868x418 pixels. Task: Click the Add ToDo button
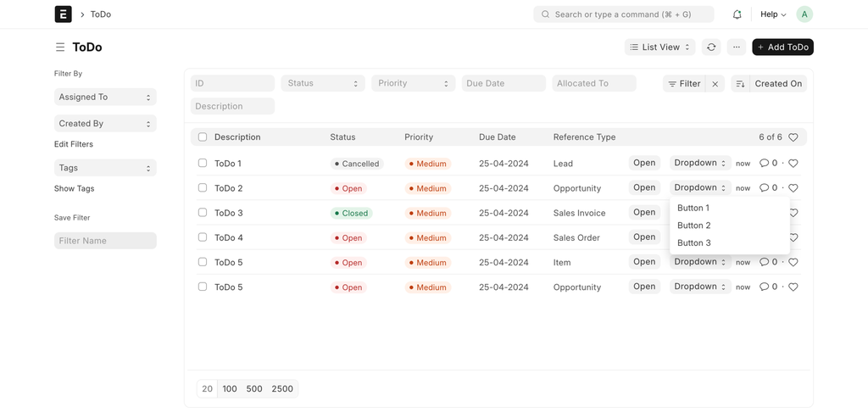coord(782,47)
